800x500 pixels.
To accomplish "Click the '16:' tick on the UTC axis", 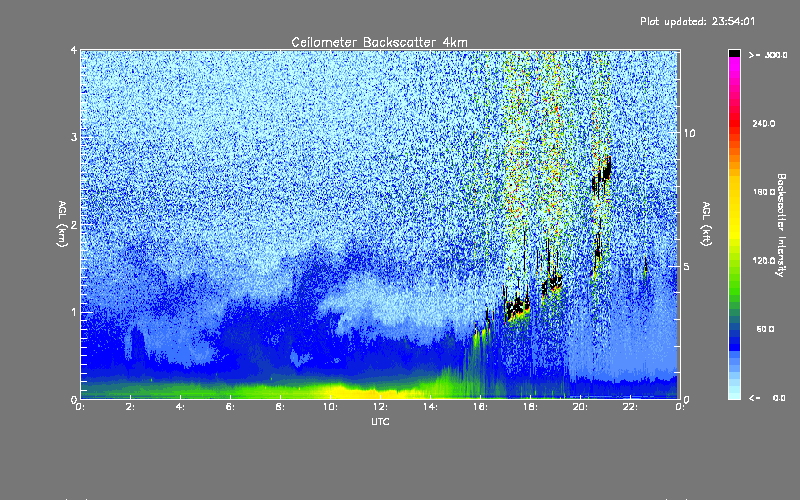I will click(480, 407).
